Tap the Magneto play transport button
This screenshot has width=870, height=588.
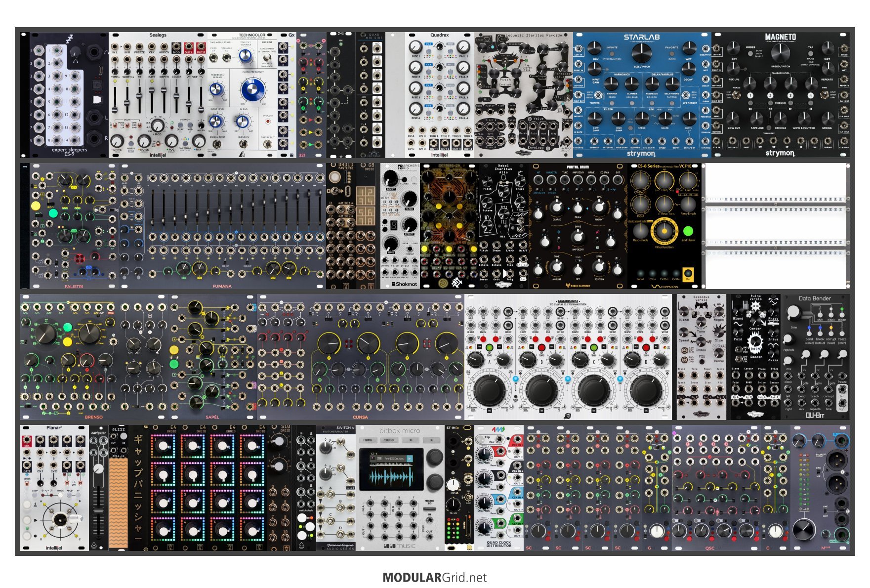point(790,103)
